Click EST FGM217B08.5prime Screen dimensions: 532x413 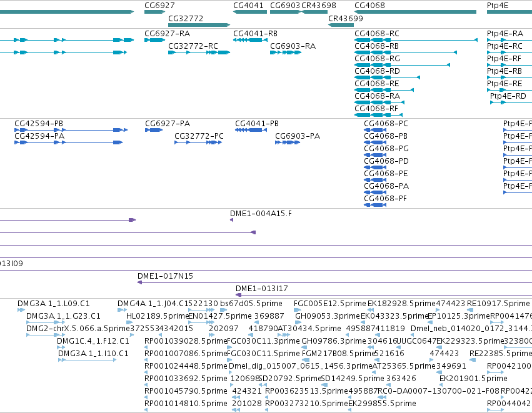[x=338, y=354]
